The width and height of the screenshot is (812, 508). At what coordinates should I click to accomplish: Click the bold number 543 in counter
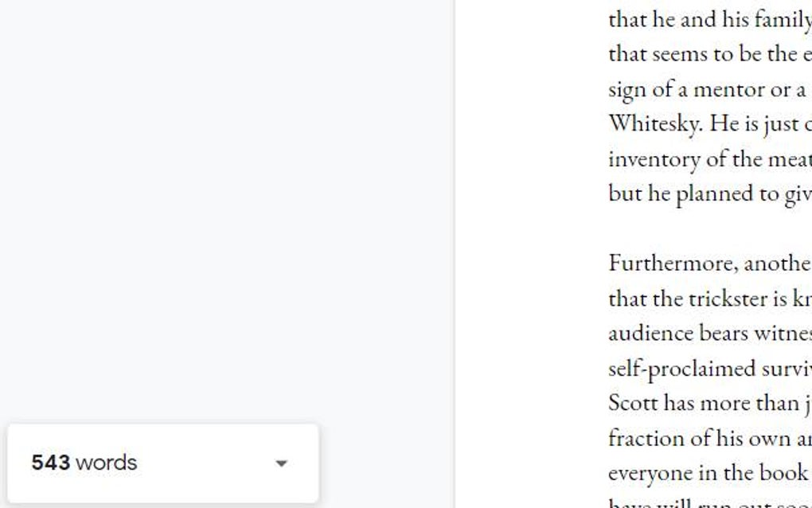(50, 463)
